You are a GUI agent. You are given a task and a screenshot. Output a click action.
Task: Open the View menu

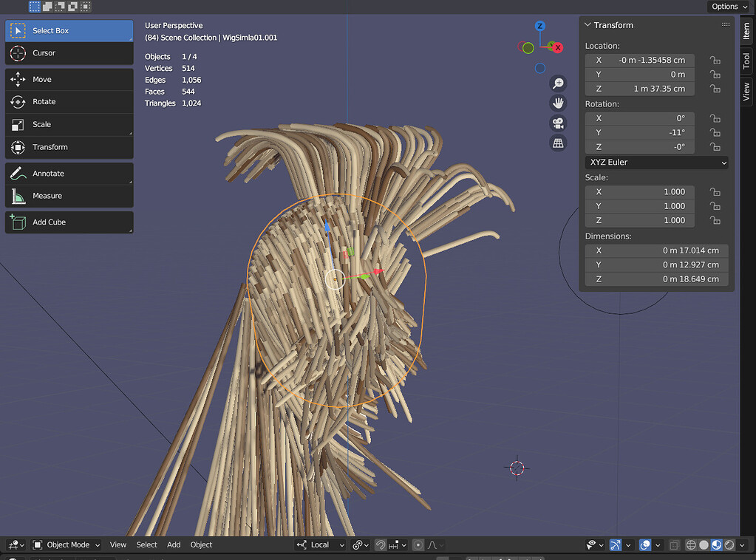point(118,544)
